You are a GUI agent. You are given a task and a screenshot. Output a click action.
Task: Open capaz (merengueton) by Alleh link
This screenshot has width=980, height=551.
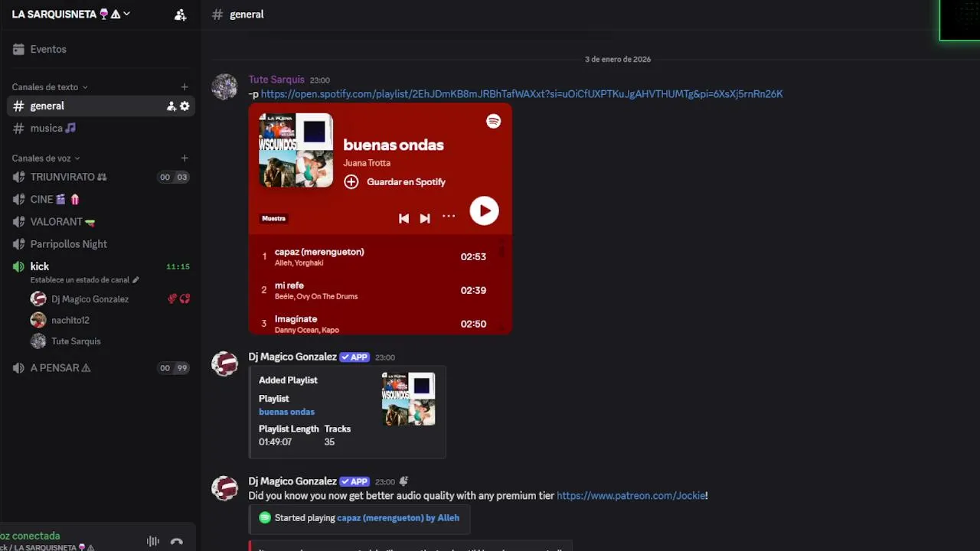[x=398, y=518]
